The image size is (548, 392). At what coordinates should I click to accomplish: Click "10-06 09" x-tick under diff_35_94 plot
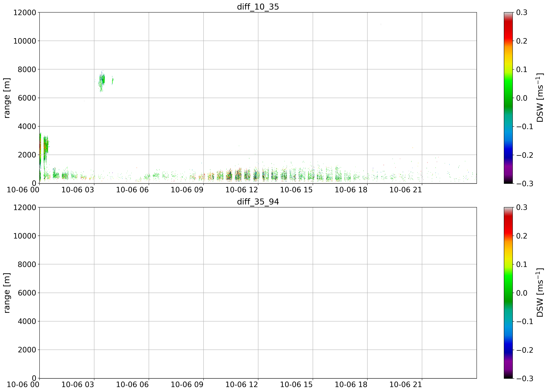click(187, 385)
